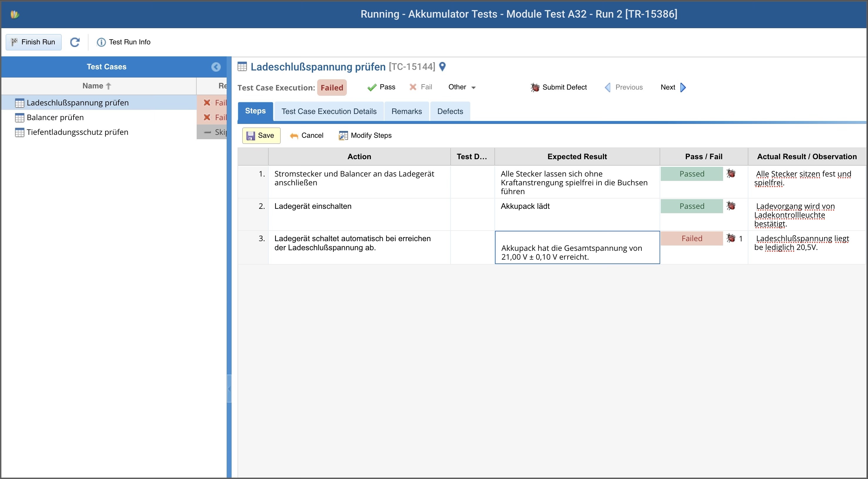The width and height of the screenshot is (868, 479).
Task: Click the bug icon in step 2 row
Action: [x=730, y=206]
